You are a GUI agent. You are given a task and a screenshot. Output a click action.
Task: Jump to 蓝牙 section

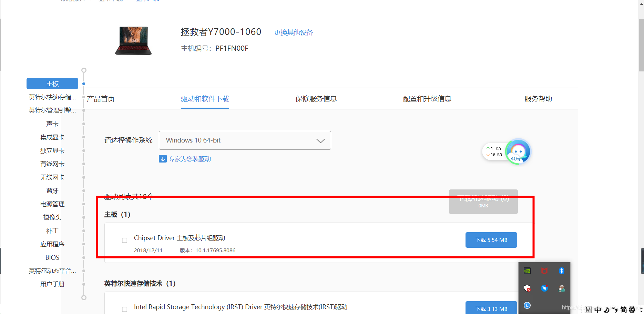(x=52, y=190)
